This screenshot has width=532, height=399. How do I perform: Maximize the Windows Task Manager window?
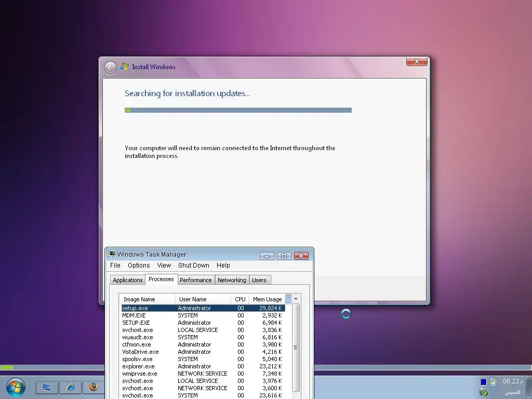284,256
